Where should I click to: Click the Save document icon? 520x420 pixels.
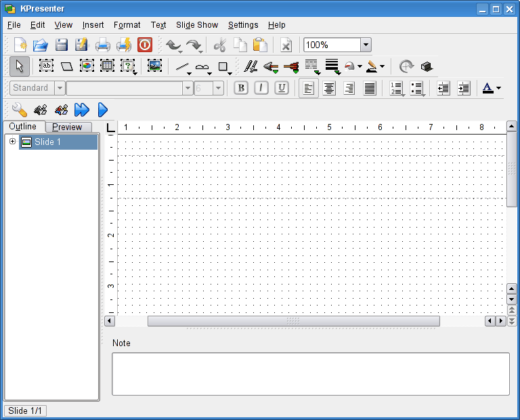click(62, 45)
